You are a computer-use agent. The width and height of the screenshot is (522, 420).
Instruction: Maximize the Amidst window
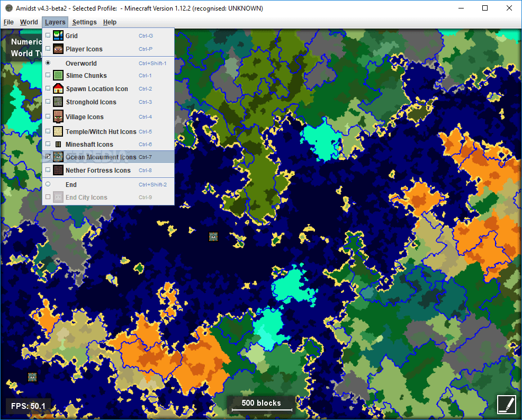point(485,8)
